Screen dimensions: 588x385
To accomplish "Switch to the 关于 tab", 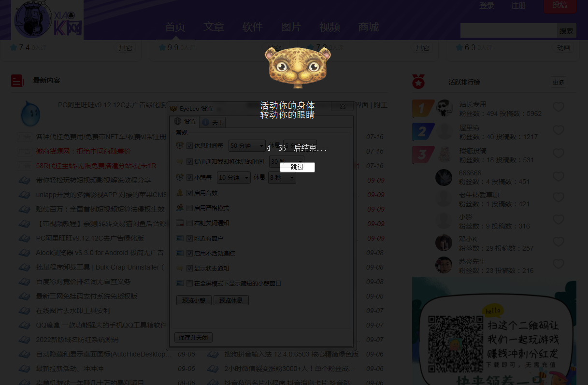I will [x=213, y=122].
